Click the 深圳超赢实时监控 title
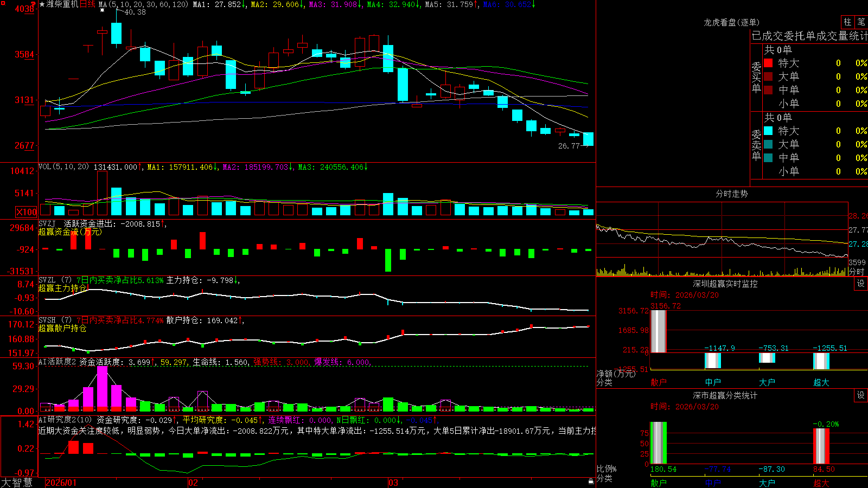The height and width of the screenshot is (488, 868). click(725, 284)
